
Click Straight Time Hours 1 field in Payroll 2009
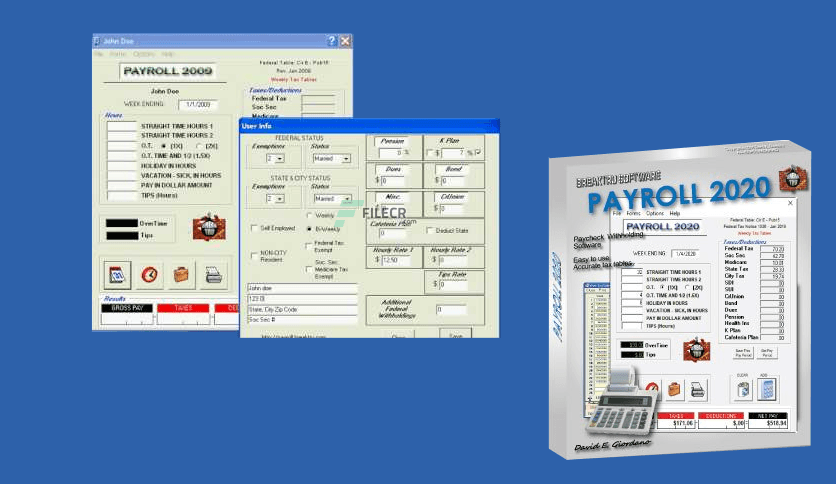click(x=122, y=126)
